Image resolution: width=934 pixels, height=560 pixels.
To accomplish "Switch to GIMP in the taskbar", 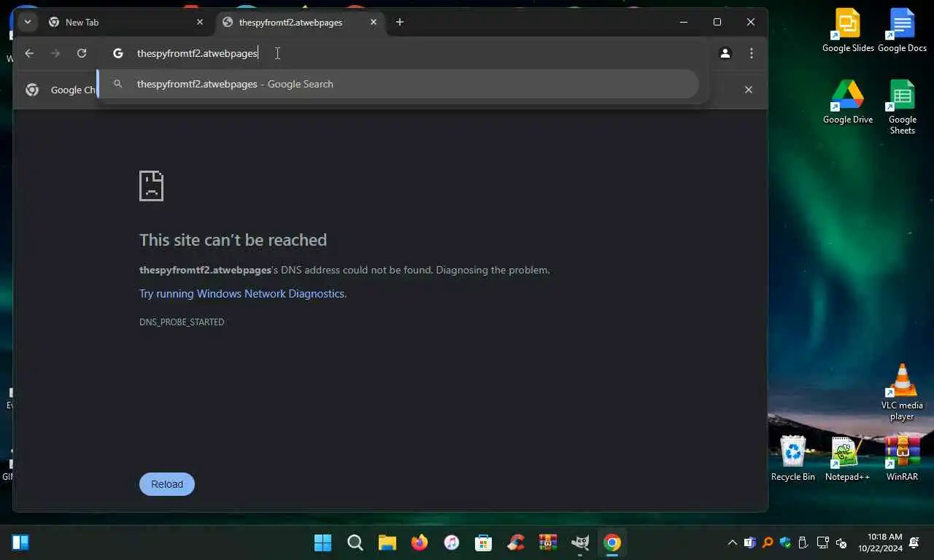I will [580, 542].
